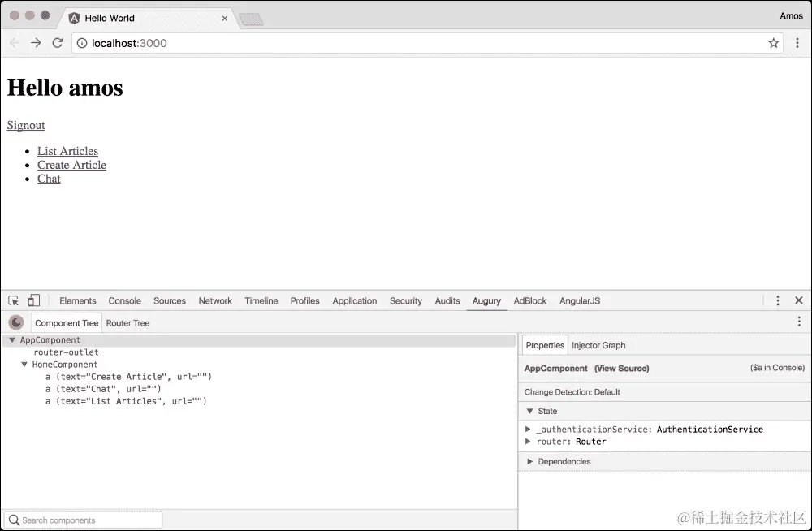Image resolution: width=812 pixels, height=531 pixels.
Task: Click the View Source link
Action: click(x=621, y=369)
